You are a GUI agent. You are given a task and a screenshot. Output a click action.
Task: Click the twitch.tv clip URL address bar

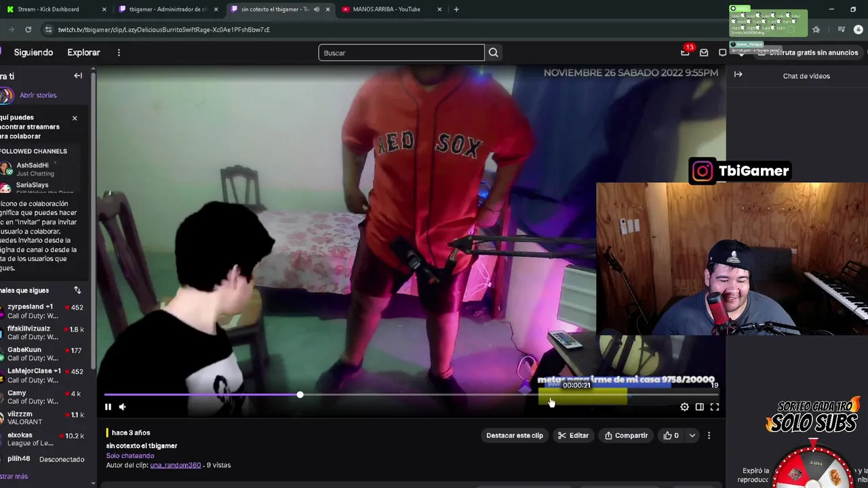pyautogui.click(x=164, y=29)
